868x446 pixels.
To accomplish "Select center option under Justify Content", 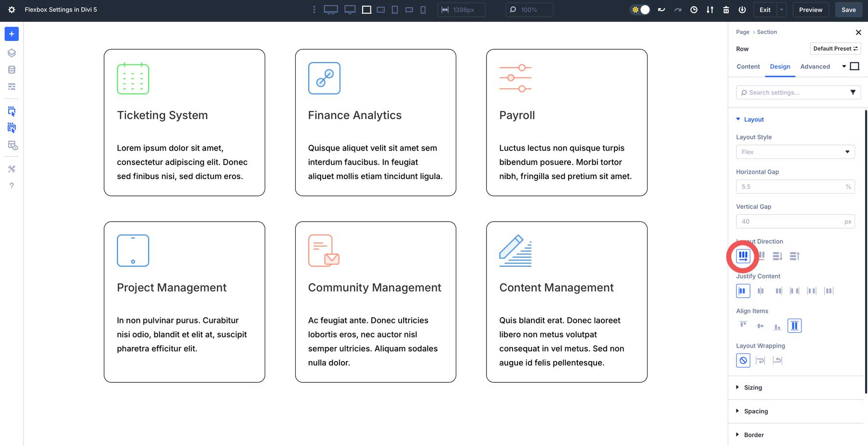I will tap(760, 291).
